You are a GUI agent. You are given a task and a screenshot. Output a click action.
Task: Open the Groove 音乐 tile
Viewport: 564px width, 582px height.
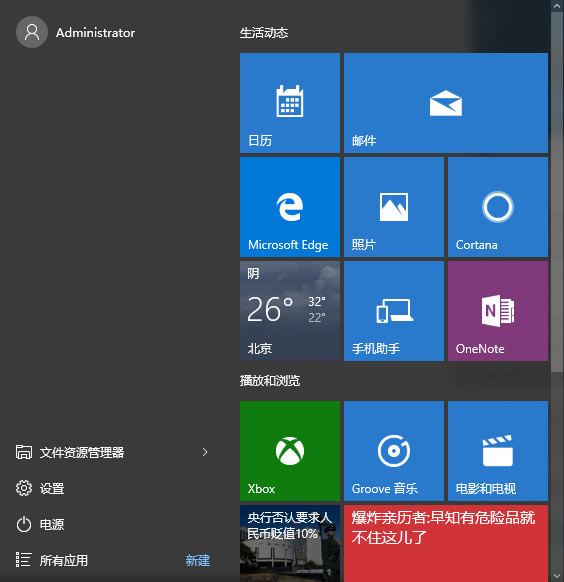[x=394, y=451]
